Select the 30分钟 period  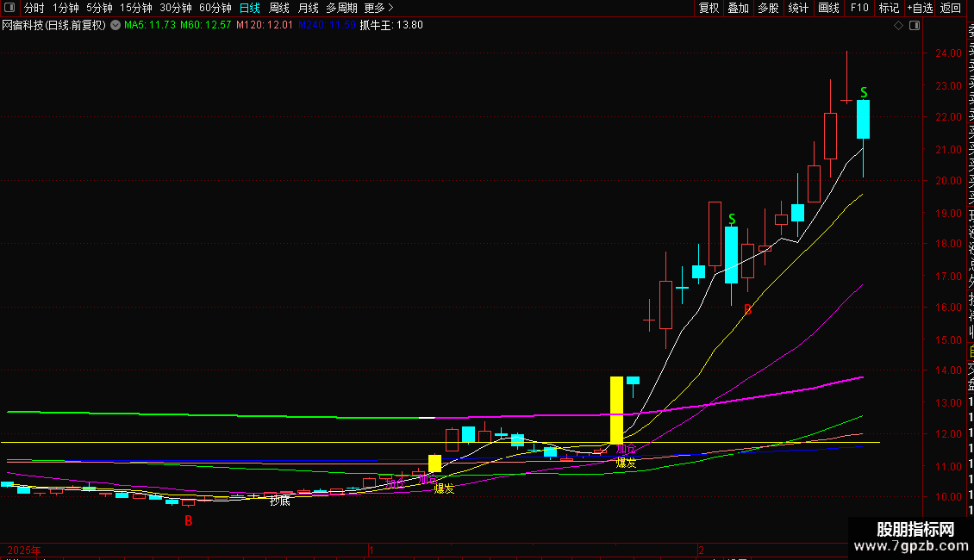click(176, 8)
